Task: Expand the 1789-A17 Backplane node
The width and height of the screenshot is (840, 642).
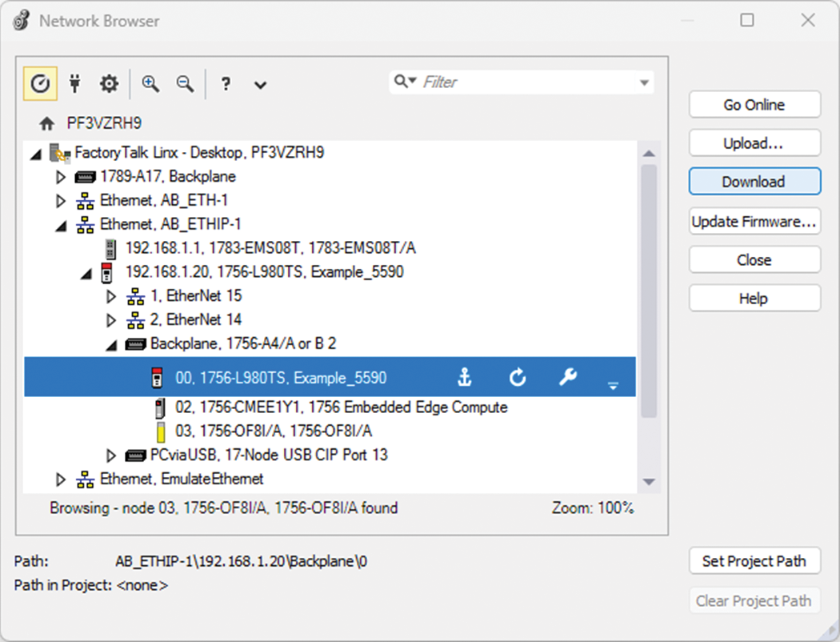Action: coord(61,177)
